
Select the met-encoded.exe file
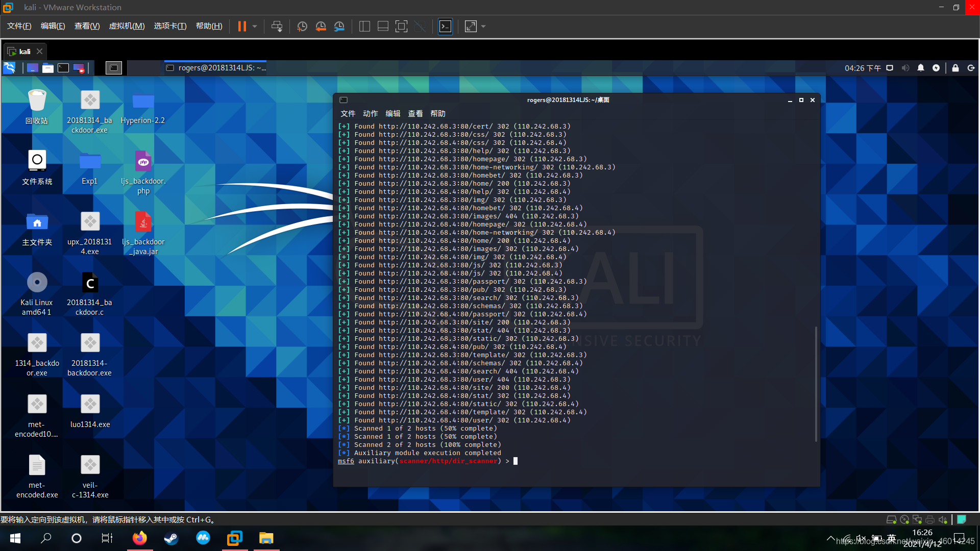pos(37,476)
